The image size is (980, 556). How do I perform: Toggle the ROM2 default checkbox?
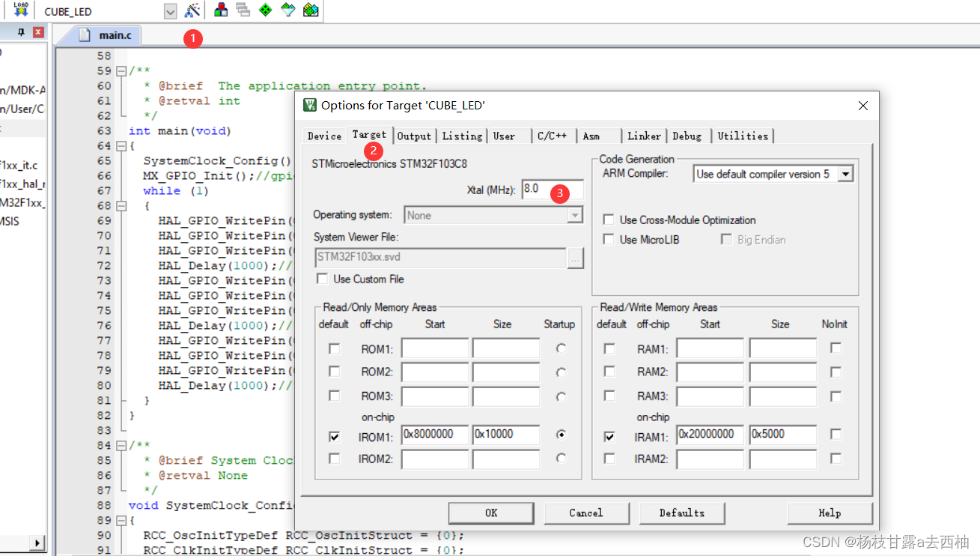point(335,372)
